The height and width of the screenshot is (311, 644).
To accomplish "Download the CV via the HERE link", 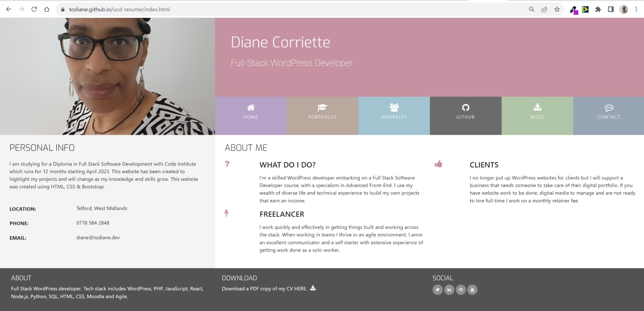I will point(301,288).
